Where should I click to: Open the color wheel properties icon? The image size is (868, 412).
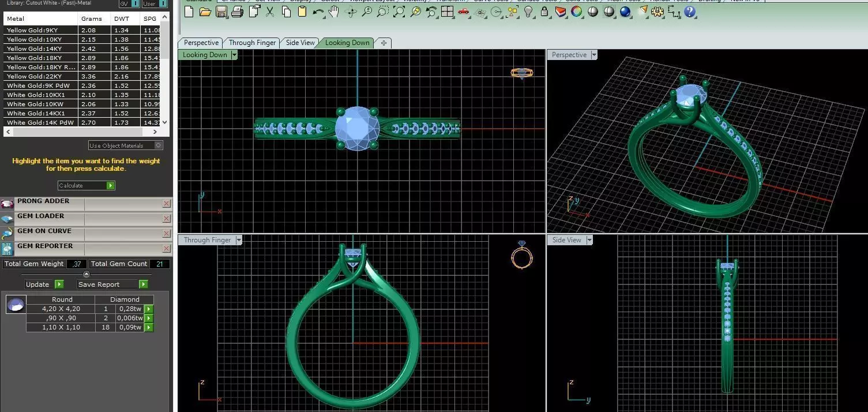tap(577, 12)
